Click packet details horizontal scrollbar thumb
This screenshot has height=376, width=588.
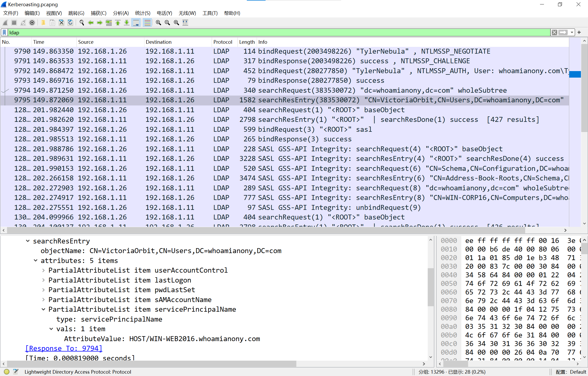point(152,364)
